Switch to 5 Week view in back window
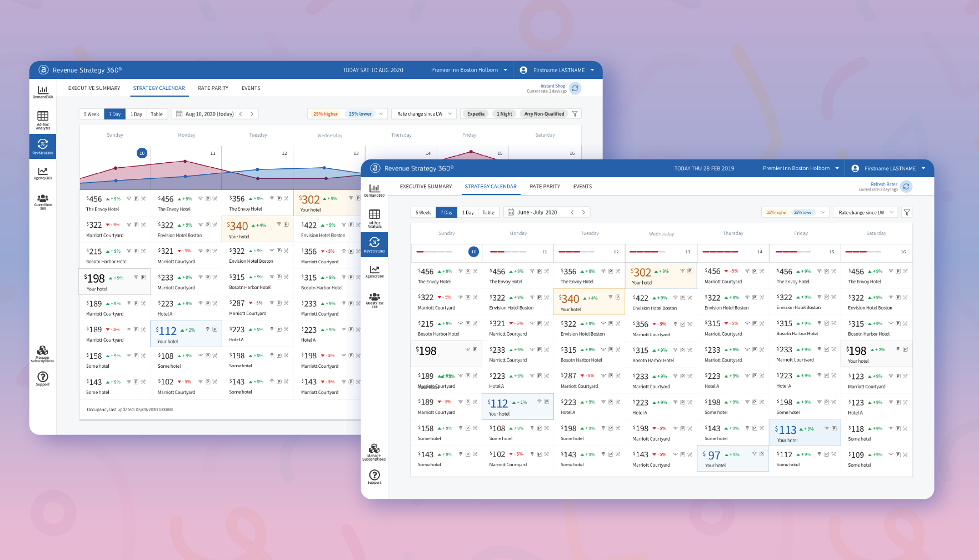Viewport: 979px width, 560px height. [x=92, y=114]
